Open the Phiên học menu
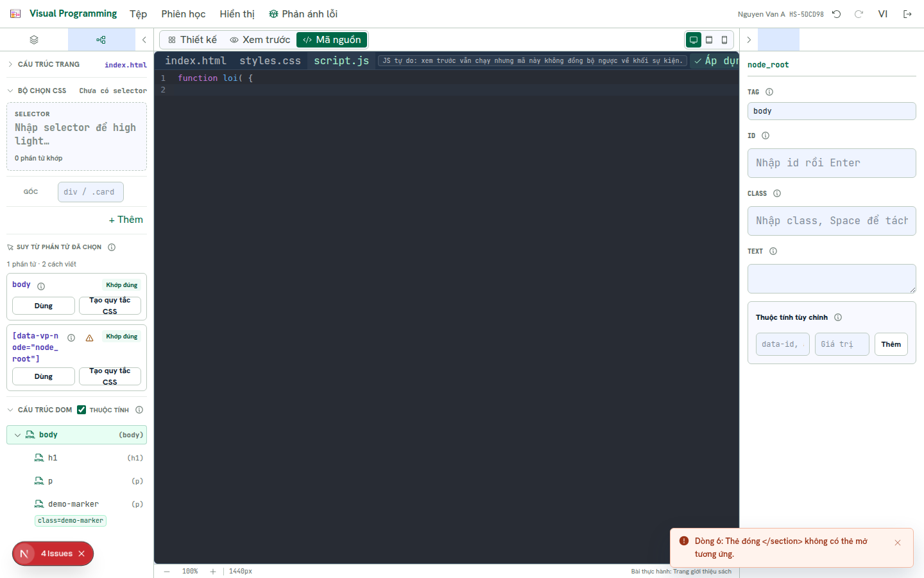The image size is (924, 578). click(x=184, y=14)
